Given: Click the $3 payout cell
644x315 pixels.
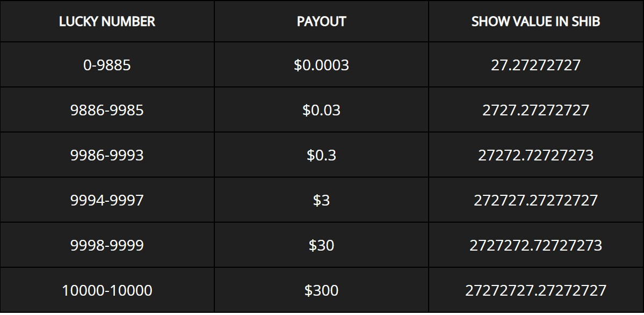Looking at the screenshot, I should pos(321,200).
